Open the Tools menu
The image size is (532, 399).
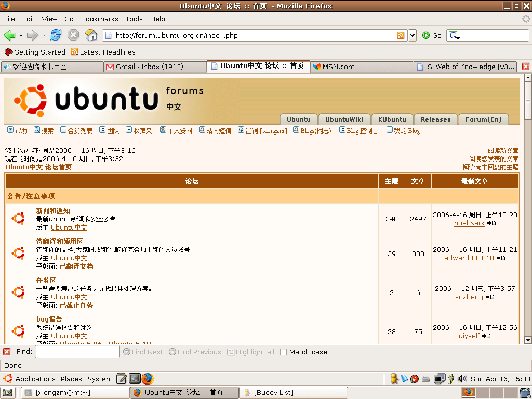coord(134,19)
